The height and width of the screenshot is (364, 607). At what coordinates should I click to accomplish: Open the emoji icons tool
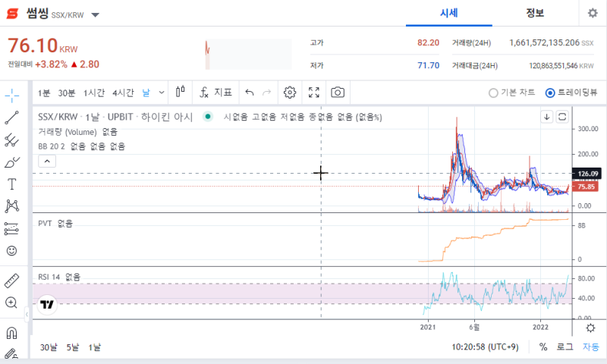[x=12, y=251]
